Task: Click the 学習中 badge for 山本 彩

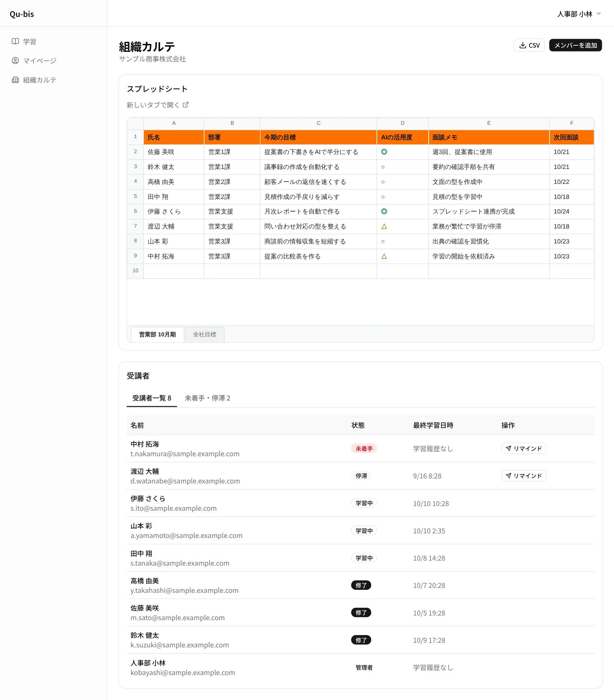Action: pos(364,531)
